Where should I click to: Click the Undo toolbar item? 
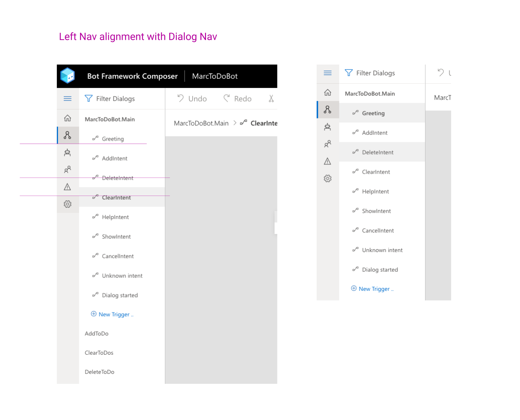191,98
